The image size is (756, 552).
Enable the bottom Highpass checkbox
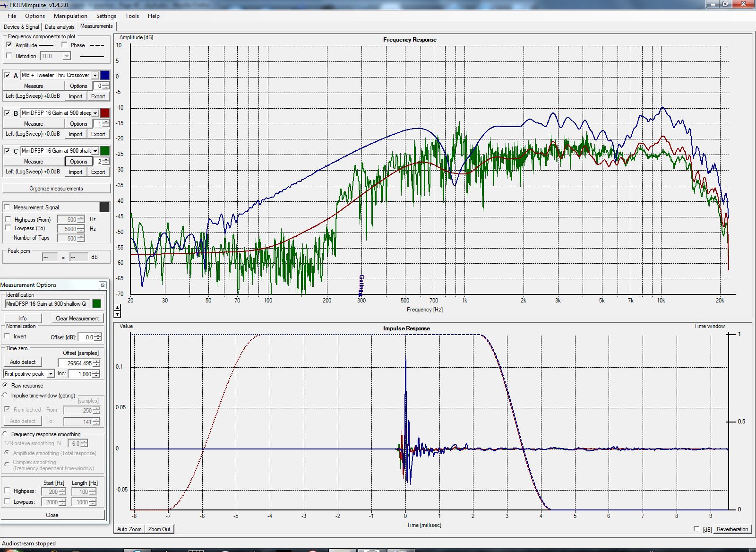point(7,491)
